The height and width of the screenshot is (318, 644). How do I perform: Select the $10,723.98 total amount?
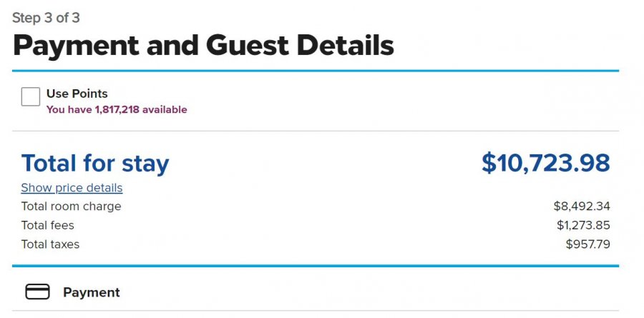545,163
